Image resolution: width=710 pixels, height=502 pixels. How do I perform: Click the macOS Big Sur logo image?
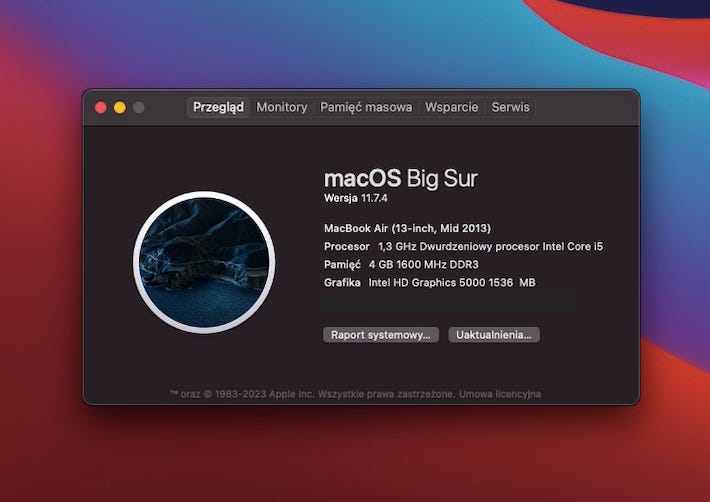click(204, 262)
